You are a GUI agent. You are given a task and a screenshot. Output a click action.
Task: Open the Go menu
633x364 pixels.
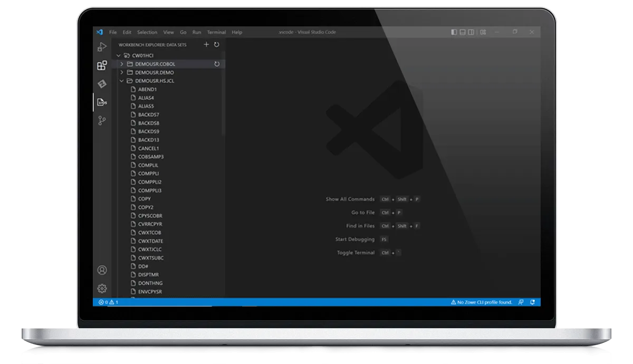[x=183, y=32]
